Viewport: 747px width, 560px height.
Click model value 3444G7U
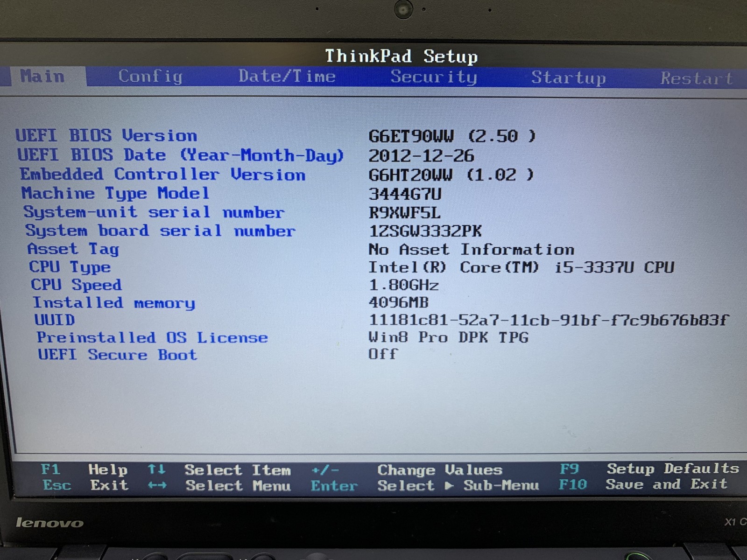click(x=405, y=193)
